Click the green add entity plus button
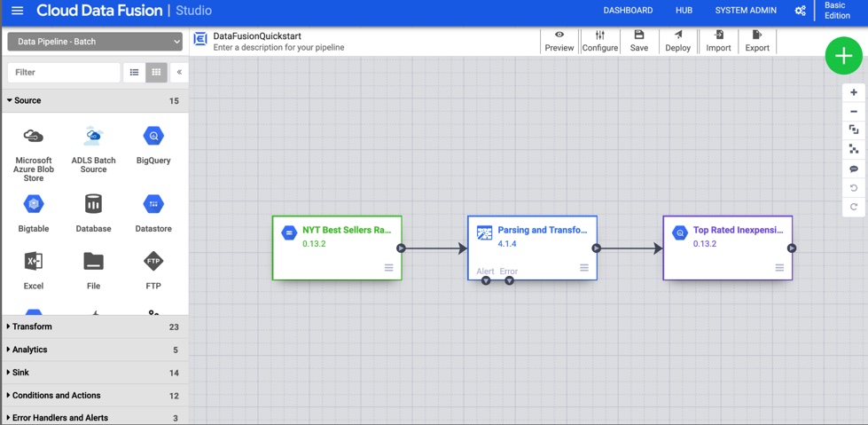This screenshot has width=868, height=425. 843,55
